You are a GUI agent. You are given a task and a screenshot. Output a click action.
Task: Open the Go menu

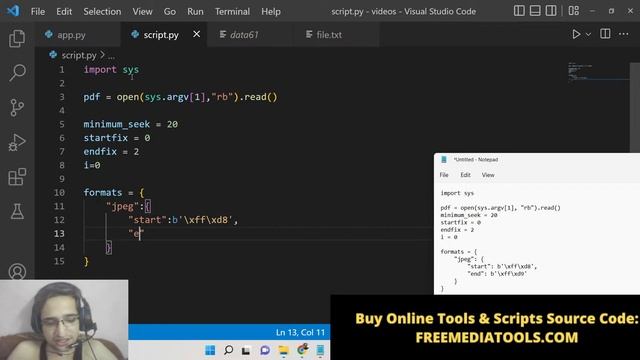170,11
